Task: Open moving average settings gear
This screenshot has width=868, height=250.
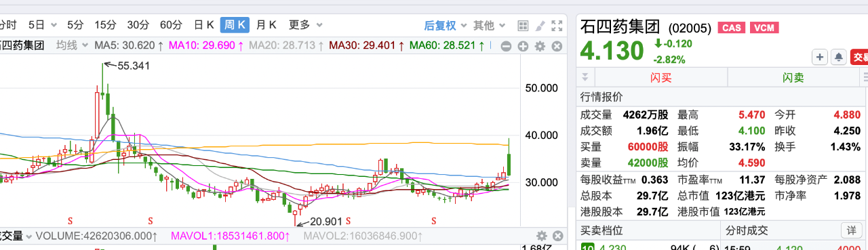Action: 540,46
